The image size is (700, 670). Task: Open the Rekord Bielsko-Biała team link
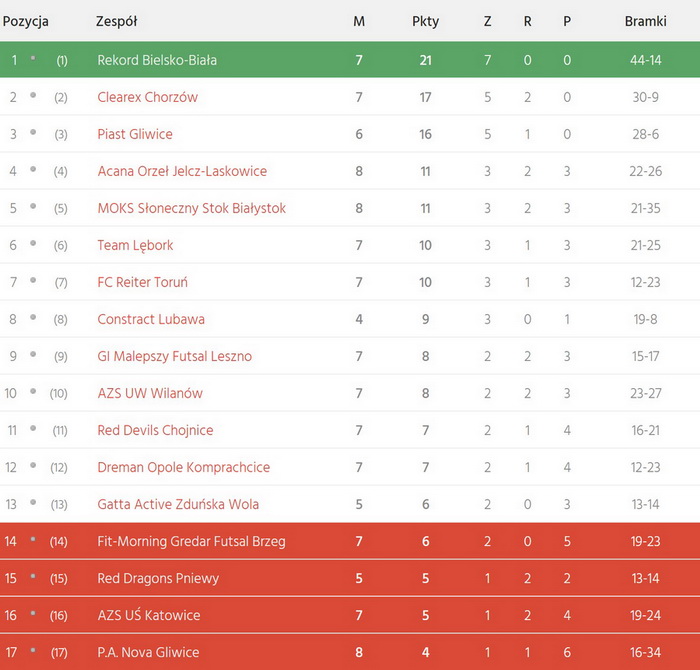click(x=157, y=60)
